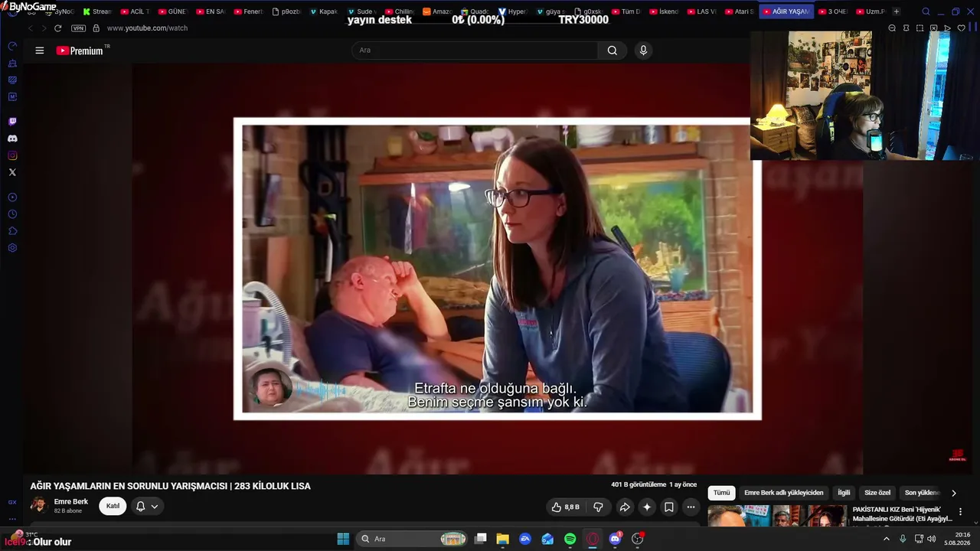Select Emre Berk adlı yükleyiciden chip
This screenshot has height=551, width=980.
[784, 493]
